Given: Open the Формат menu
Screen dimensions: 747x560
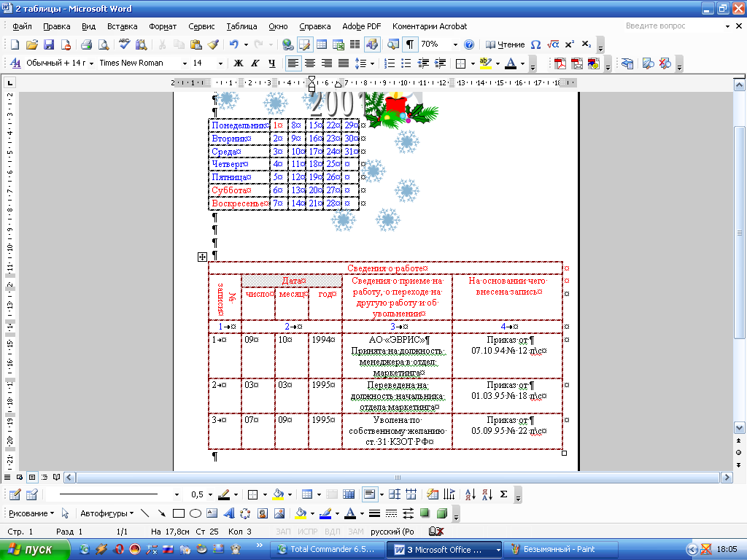Looking at the screenshot, I should 163,26.
